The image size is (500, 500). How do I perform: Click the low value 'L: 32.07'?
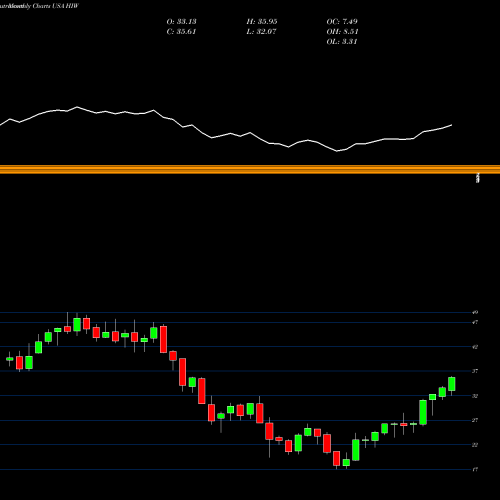click(261, 32)
